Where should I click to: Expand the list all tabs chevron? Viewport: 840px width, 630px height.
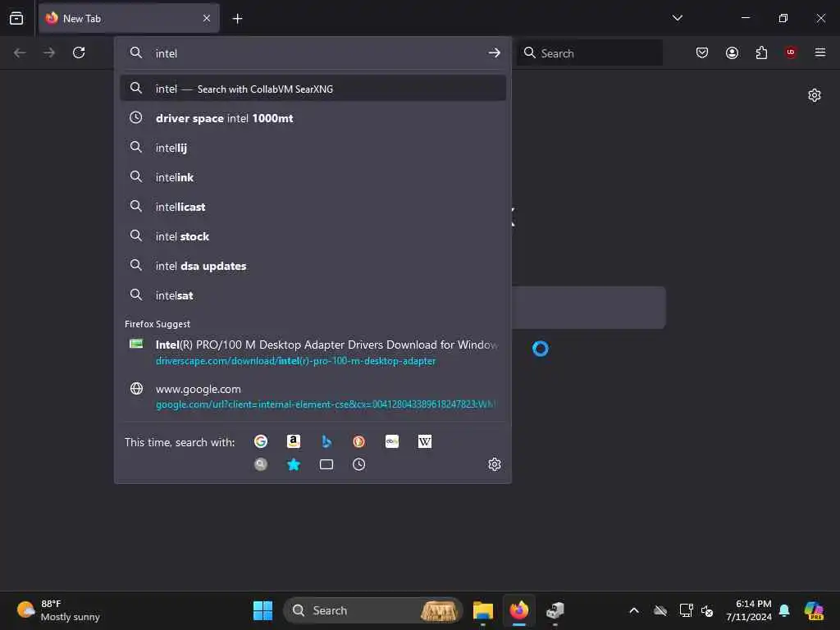tap(677, 18)
